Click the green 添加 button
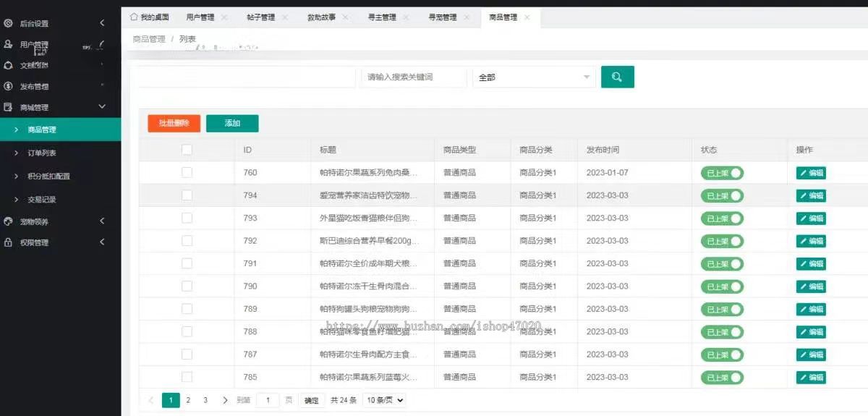 [232, 124]
